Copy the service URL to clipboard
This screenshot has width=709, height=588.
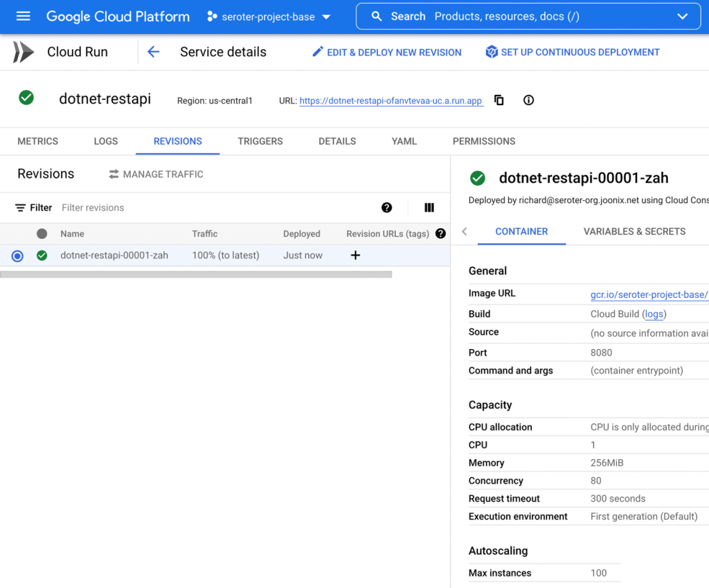[499, 100]
